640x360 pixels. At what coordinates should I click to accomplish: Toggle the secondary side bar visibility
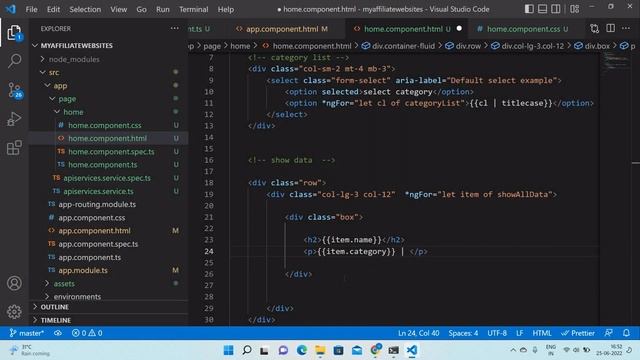click(556, 9)
